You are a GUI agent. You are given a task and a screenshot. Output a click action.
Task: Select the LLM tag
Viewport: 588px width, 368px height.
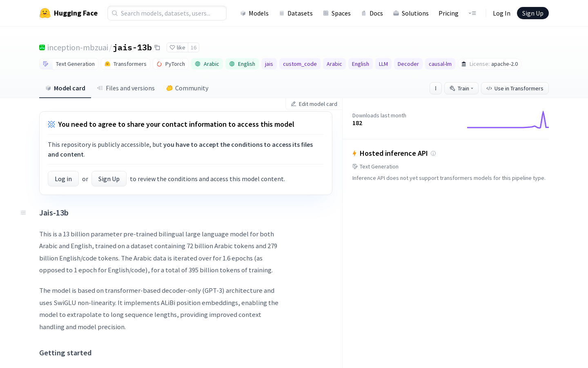pyautogui.click(x=383, y=64)
